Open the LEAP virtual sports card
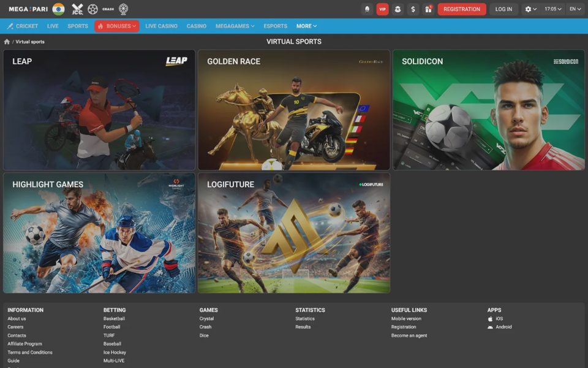The image size is (588, 368). (99, 110)
